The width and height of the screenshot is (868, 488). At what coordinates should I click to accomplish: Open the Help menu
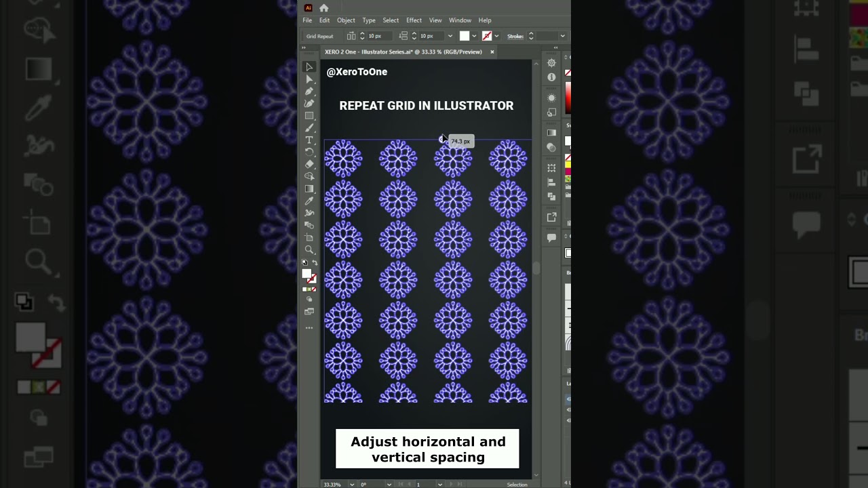coord(485,20)
